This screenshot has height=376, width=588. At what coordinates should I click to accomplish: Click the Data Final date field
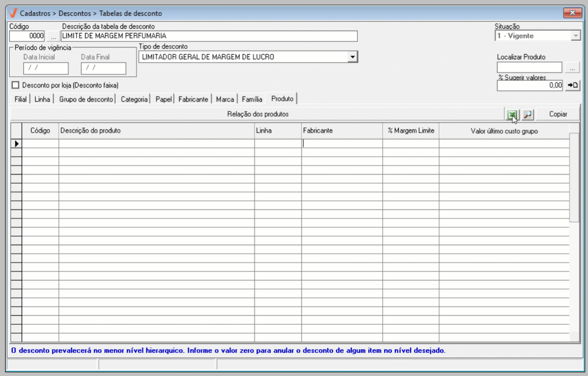[103, 68]
